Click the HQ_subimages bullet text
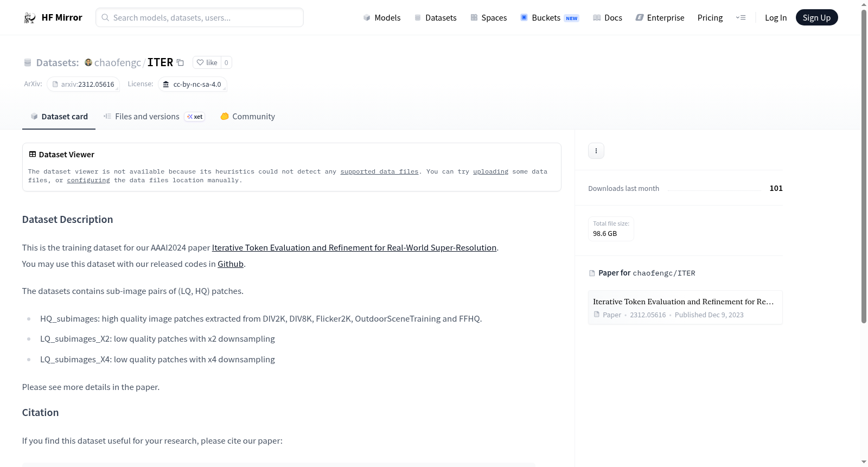The height and width of the screenshot is (467, 868). click(261, 318)
